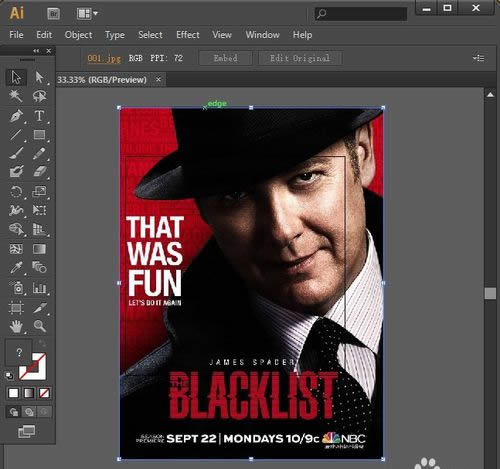Open the control bar panel menu
The width and height of the screenshot is (500, 469).
(x=478, y=58)
